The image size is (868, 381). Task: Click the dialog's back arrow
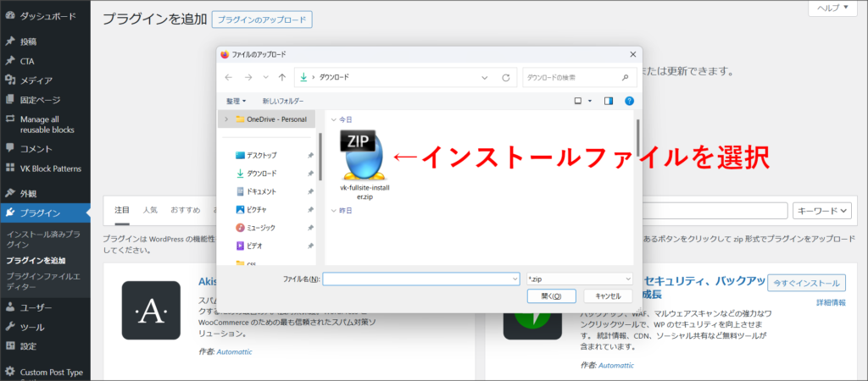click(228, 77)
